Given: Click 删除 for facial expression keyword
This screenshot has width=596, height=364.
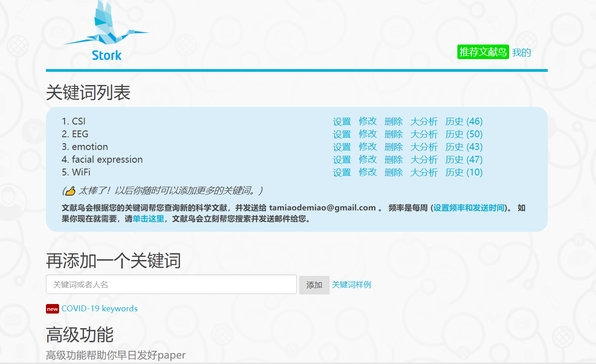Looking at the screenshot, I should [x=394, y=160].
